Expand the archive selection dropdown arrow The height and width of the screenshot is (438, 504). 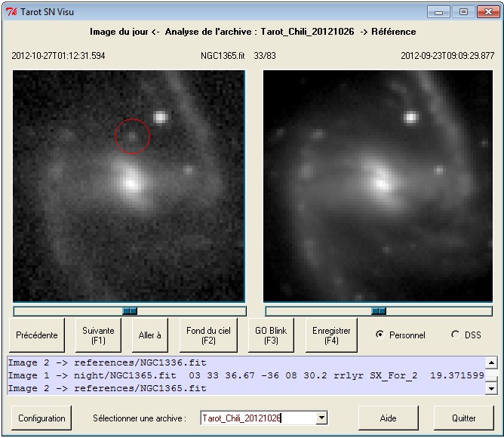coord(322,418)
